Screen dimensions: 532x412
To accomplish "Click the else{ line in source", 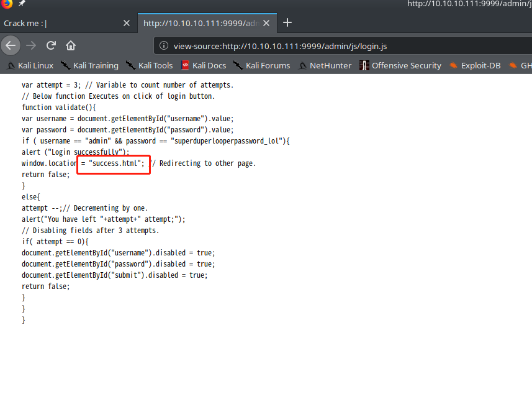I will pos(31,196).
